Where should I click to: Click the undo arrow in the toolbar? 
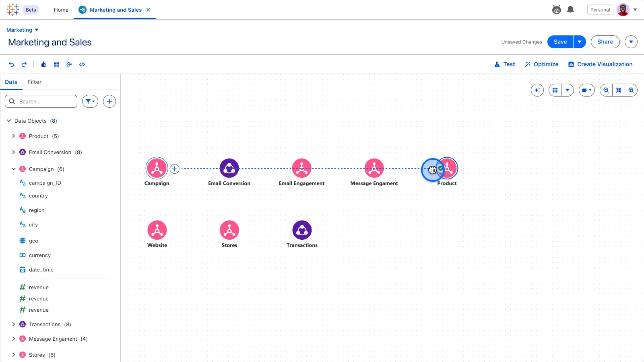point(11,64)
